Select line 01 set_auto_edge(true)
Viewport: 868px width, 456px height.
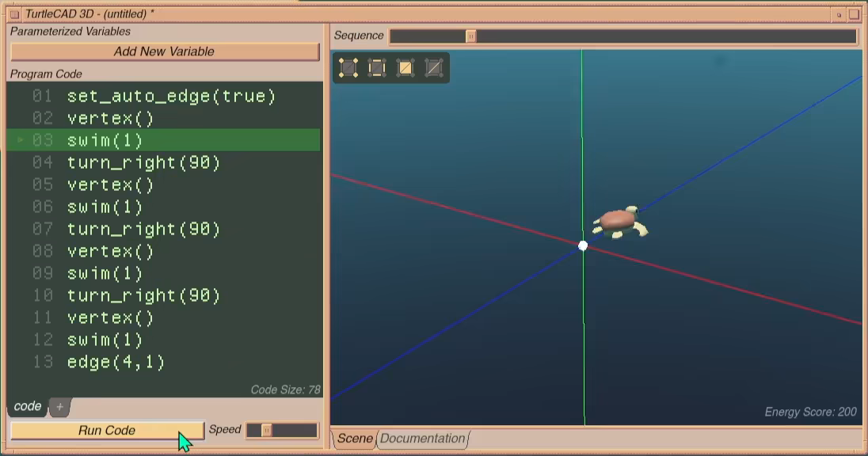164,97
